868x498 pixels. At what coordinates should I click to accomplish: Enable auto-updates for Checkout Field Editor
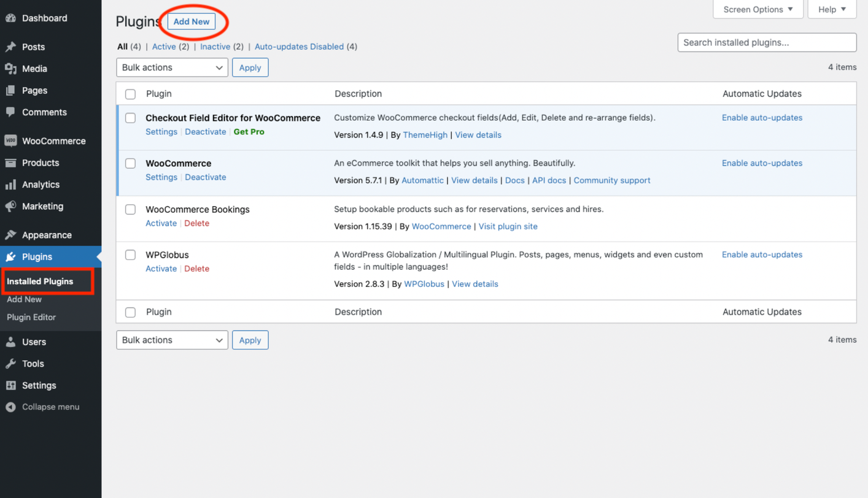click(762, 118)
